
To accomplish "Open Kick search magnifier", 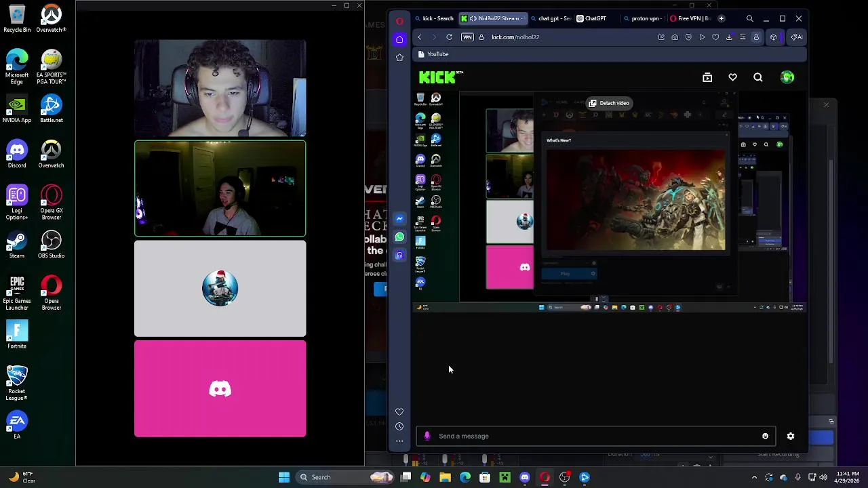I will (758, 77).
